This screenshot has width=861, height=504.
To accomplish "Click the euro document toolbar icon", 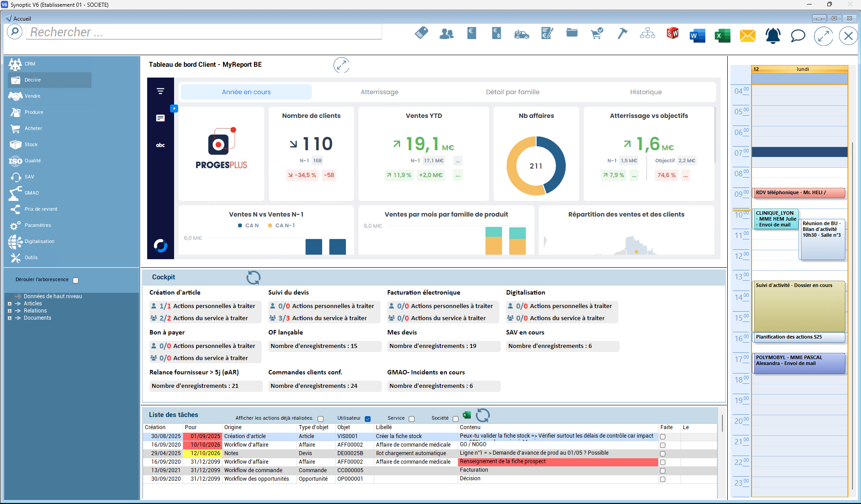I will point(472,33).
